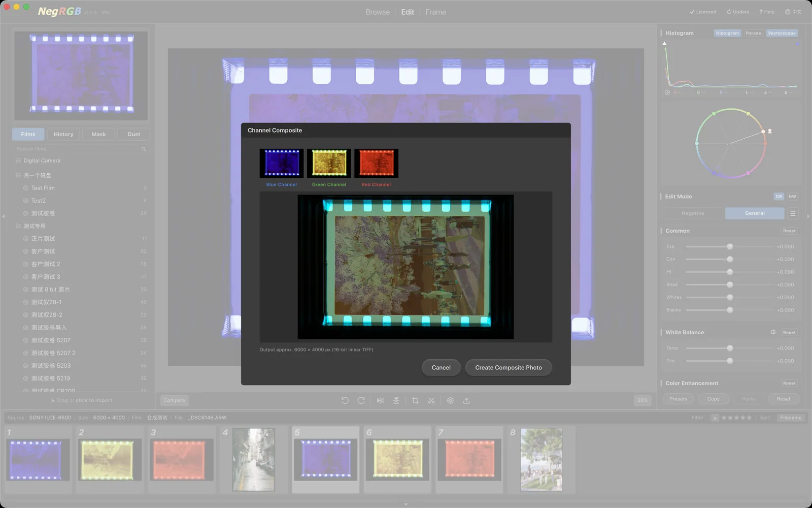Image resolution: width=812 pixels, height=508 pixels.
Task: Toggle the Vectorscope view button
Action: click(782, 33)
